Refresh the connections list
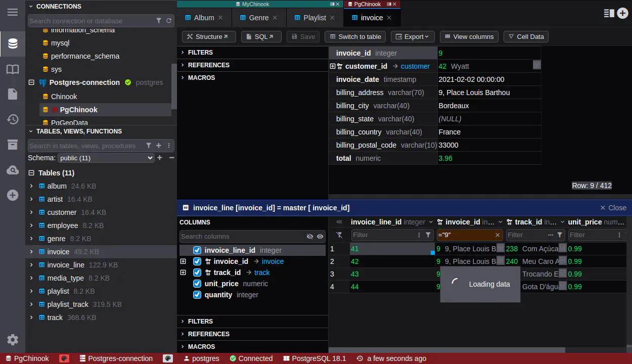 (169, 21)
